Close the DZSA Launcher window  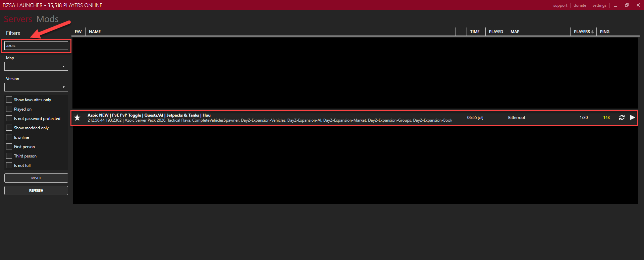coord(638,5)
